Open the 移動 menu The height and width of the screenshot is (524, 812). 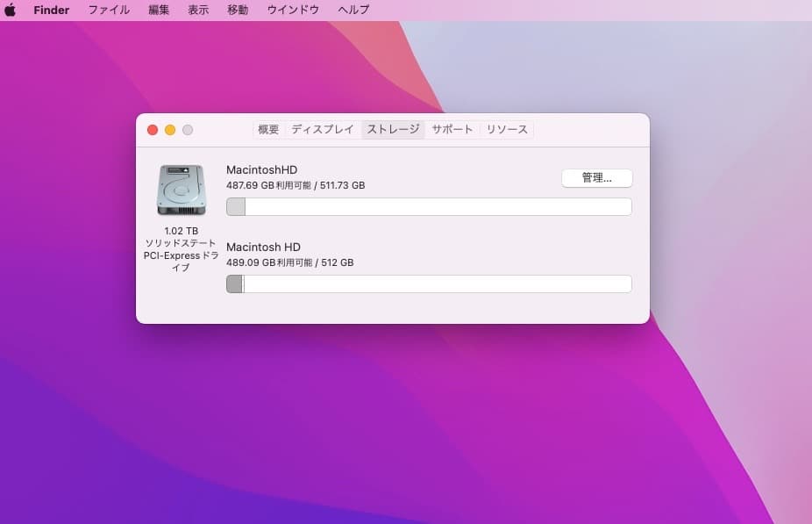pyautogui.click(x=236, y=10)
